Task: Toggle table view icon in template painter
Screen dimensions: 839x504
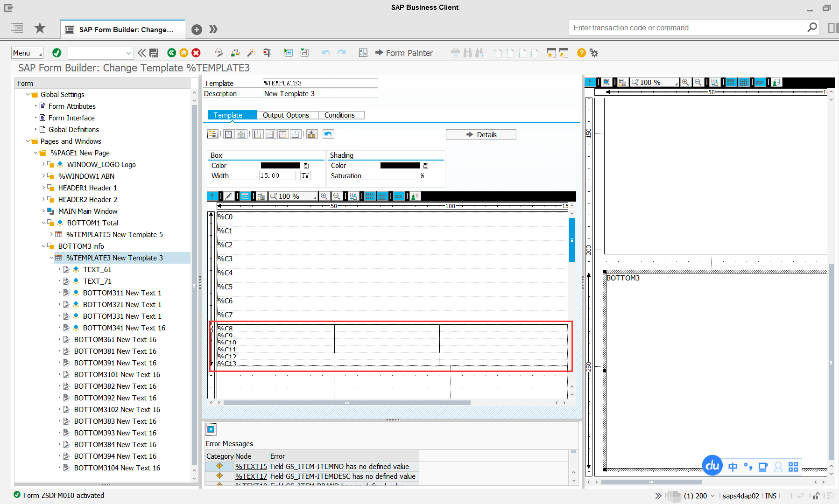Action: 245,196
